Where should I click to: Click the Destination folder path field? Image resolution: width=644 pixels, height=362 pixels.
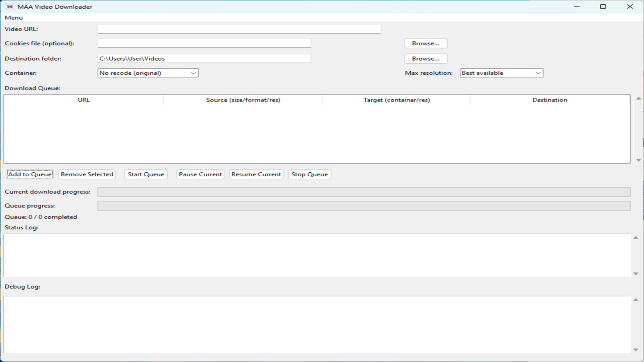(204, 58)
